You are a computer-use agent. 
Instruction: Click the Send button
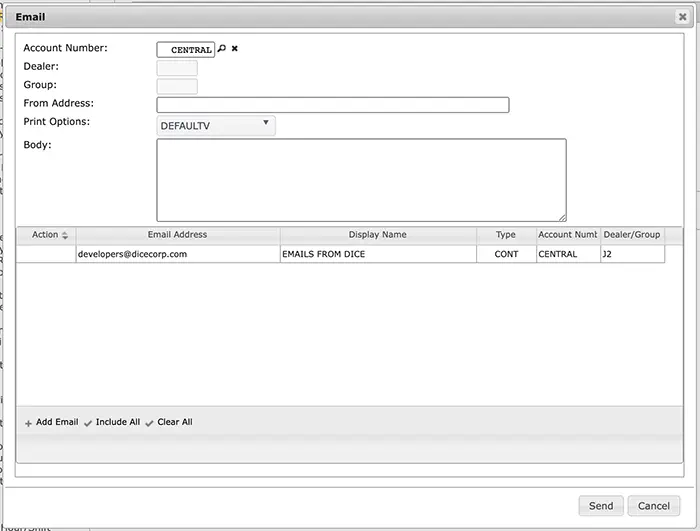[x=601, y=506]
